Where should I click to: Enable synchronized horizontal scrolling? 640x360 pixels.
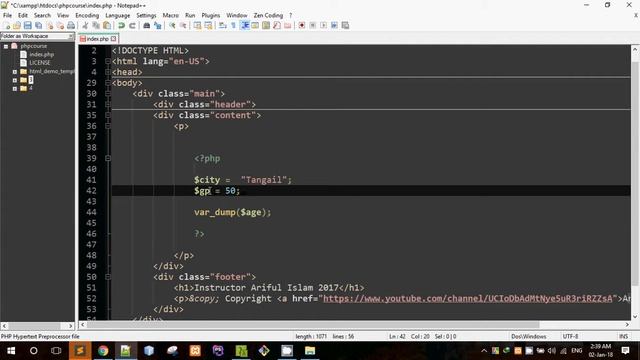click(x=208, y=25)
